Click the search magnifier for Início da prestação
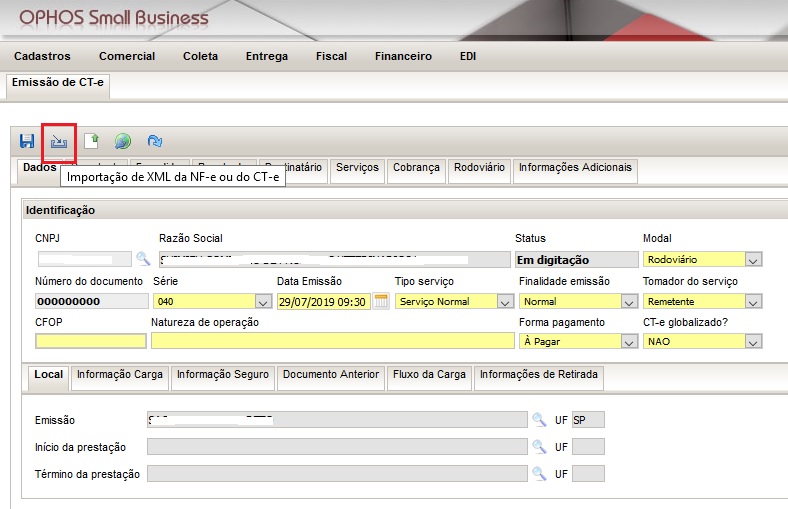 click(539, 446)
